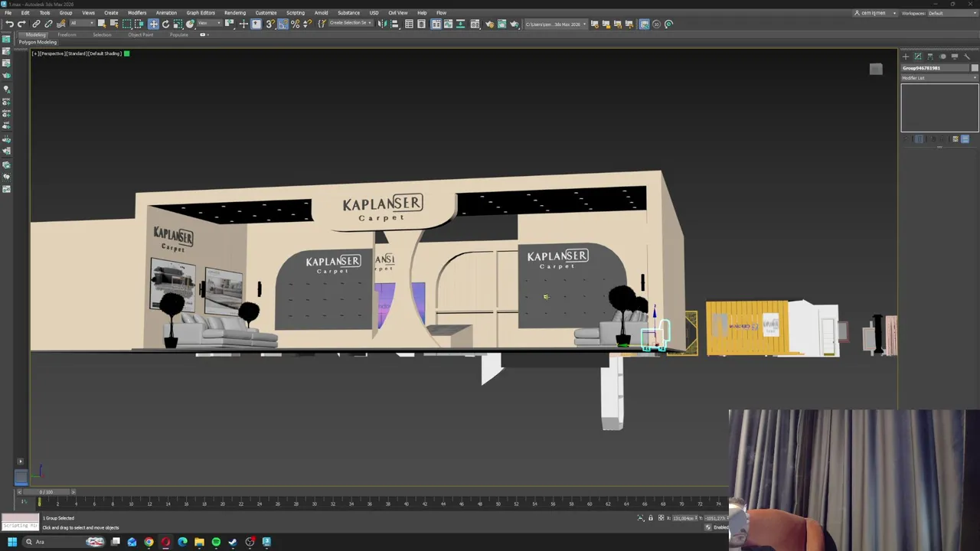
Task: Switch to the Utilities command panel tab
Action: [x=967, y=57]
